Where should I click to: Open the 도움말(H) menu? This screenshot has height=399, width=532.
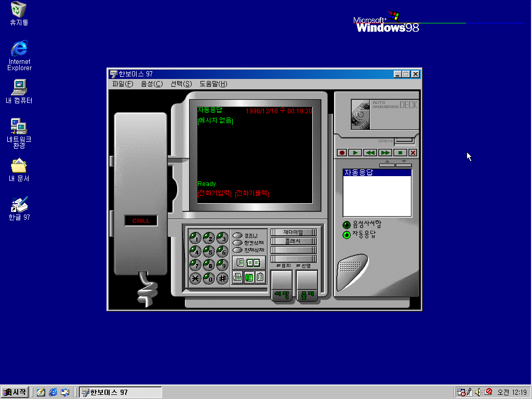tap(213, 84)
